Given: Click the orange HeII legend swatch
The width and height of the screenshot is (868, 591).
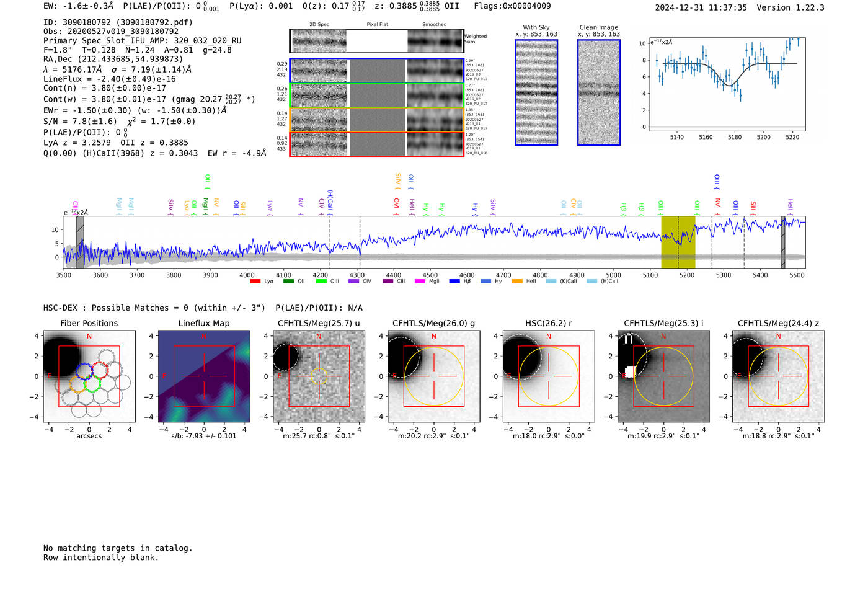Looking at the screenshot, I should [517, 282].
